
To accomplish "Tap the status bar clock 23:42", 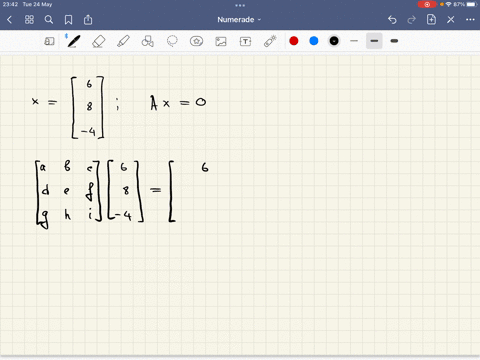I will click(10, 4).
